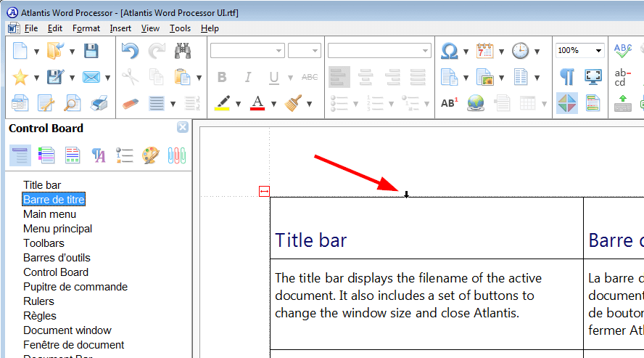
Task: Open the Help menu
Action: tap(210, 28)
